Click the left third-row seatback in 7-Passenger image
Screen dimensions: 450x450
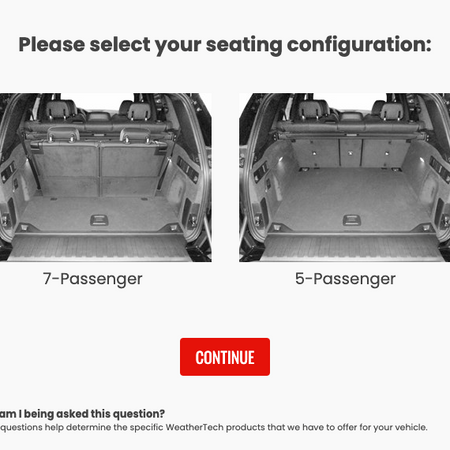(67, 168)
